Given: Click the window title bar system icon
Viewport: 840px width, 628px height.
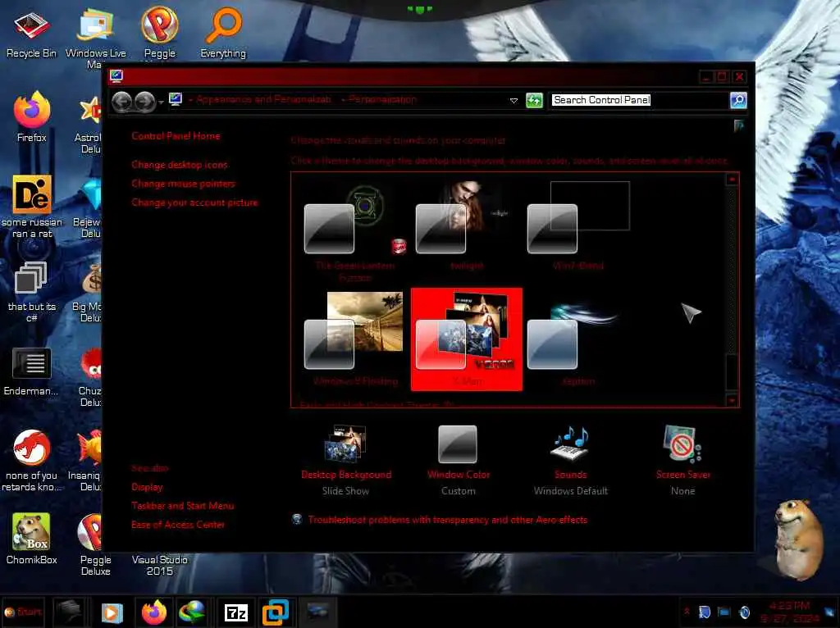Looking at the screenshot, I should (x=116, y=76).
